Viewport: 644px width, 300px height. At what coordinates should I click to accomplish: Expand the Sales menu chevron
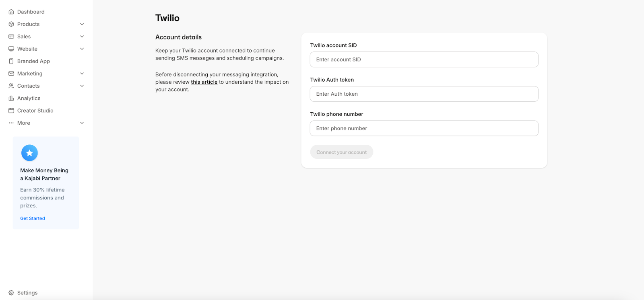click(82, 37)
